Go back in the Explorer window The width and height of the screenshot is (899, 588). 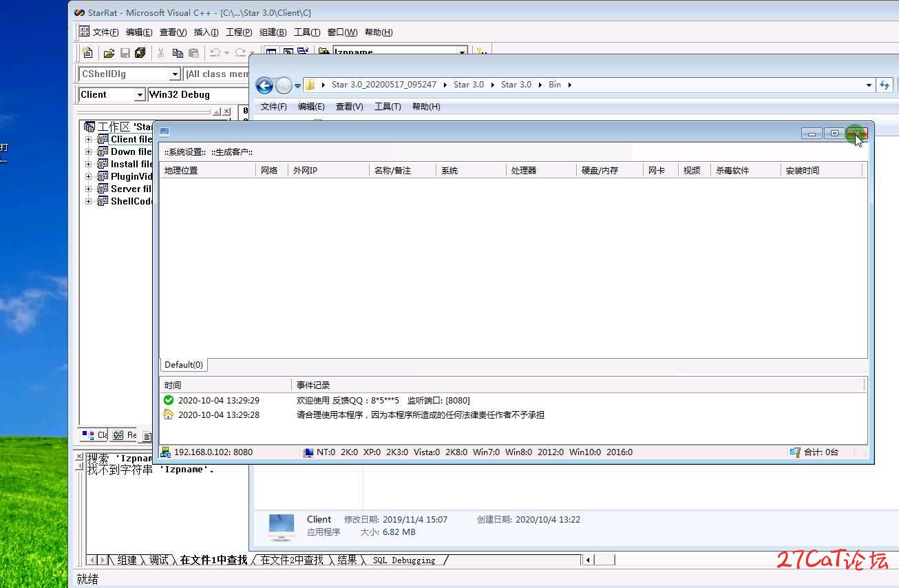point(264,85)
